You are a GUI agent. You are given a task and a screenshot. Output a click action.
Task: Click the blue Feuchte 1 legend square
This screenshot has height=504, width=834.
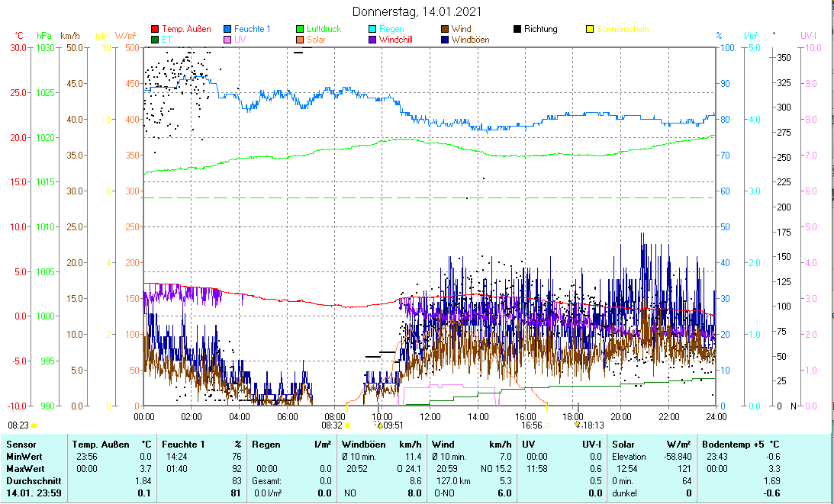(x=227, y=29)
